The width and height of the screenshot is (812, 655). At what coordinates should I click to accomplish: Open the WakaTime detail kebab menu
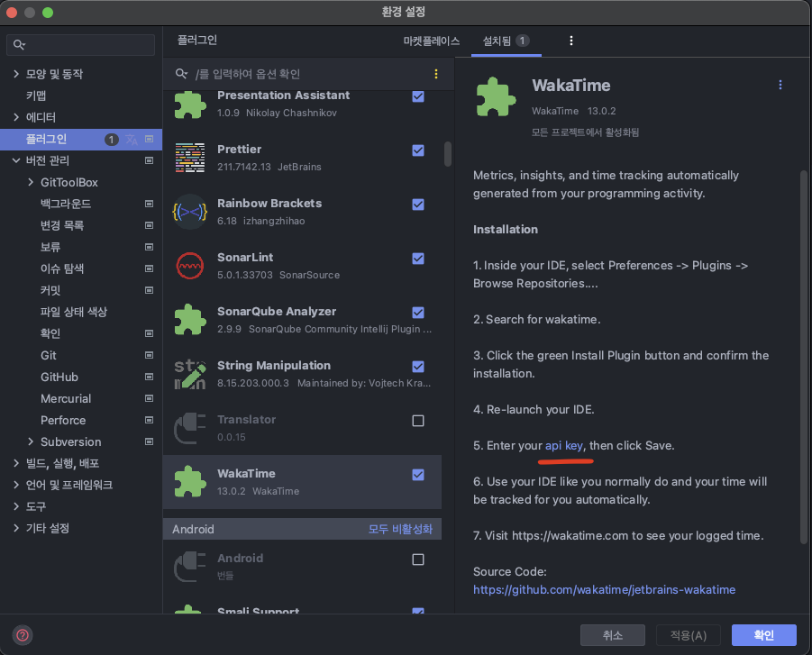(780, 85)
